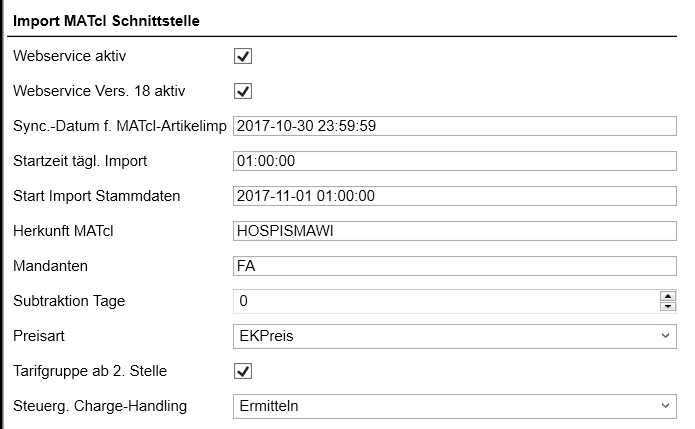
Task: Click the Preisart label text
Action: click(40, 336)
